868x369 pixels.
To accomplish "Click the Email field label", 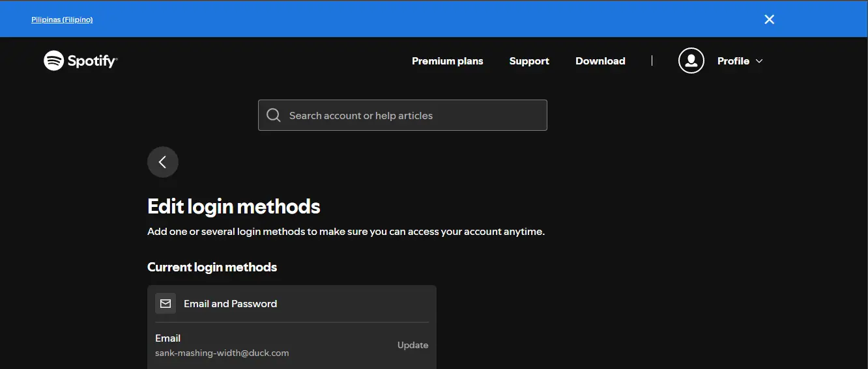I will [x=168, y=338].
